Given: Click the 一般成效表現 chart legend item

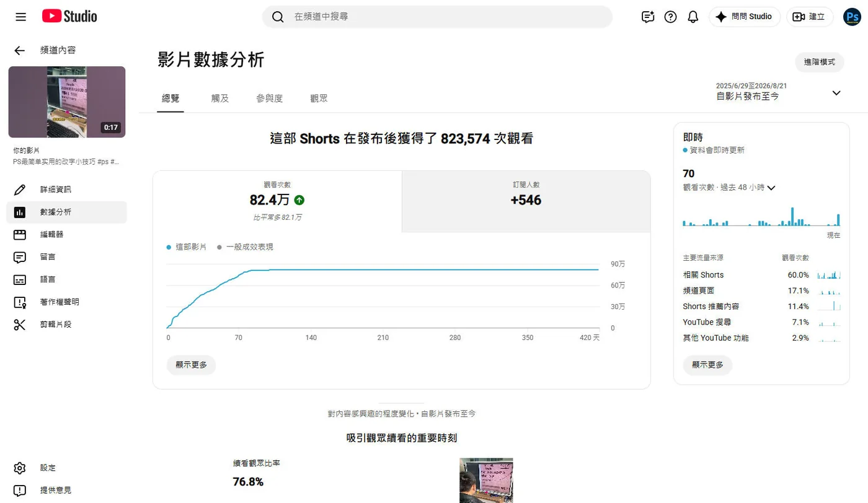Looking at the screenshot, I should coord(245,247).
